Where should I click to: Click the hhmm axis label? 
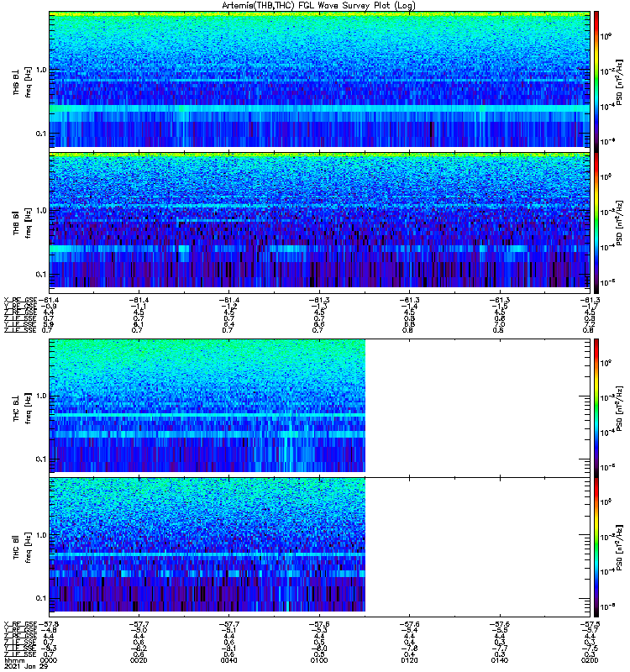pyautogui.click(x=14, y=660)
